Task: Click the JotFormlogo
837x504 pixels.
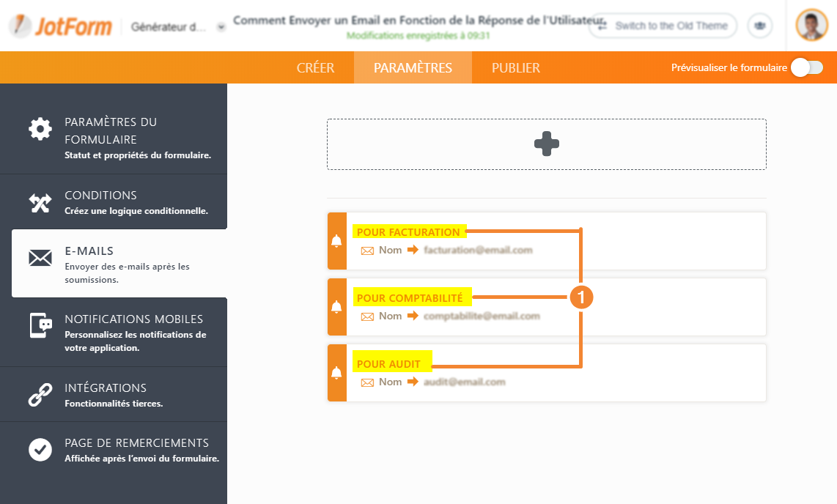Action: click(60, 26)
